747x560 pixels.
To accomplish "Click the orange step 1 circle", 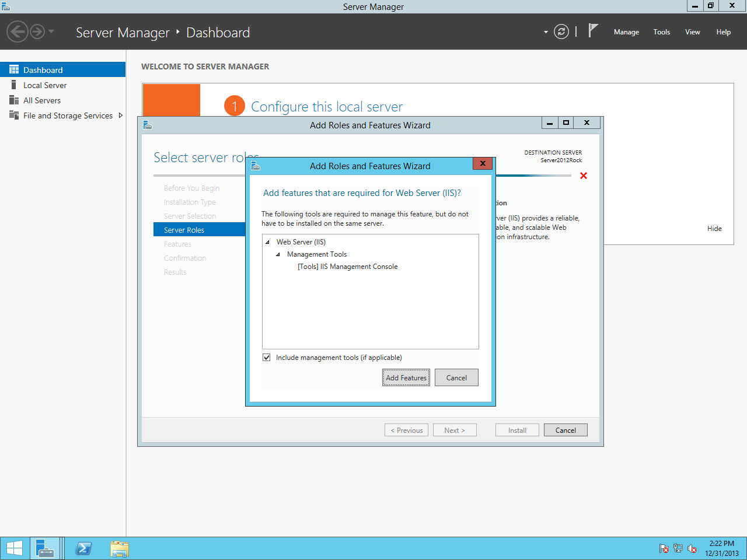I will click(x=235, y=106).
